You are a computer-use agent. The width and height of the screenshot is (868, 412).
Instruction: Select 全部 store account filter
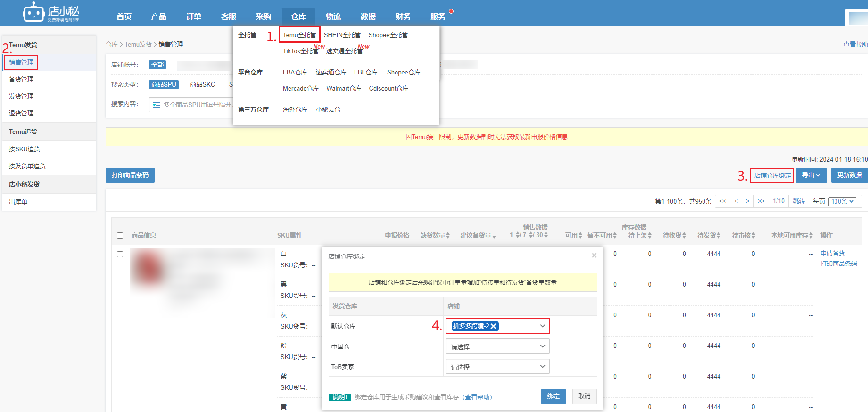pyautogui.click(x=157, y=65)
